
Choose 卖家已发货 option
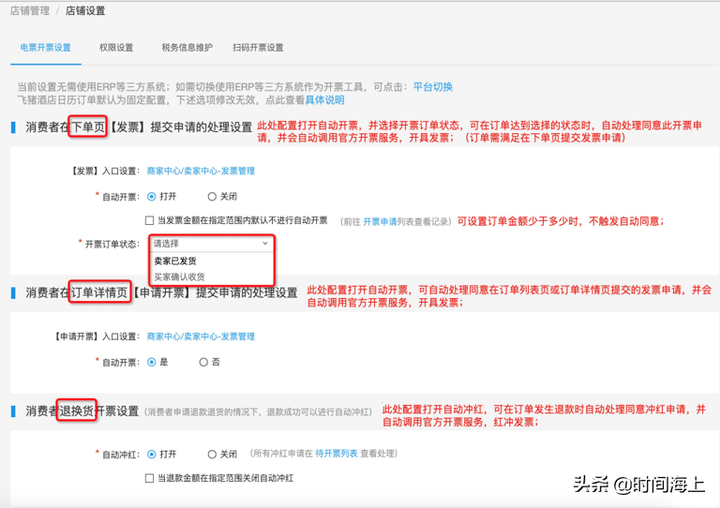pyautogui.click(x=175, y=261)
